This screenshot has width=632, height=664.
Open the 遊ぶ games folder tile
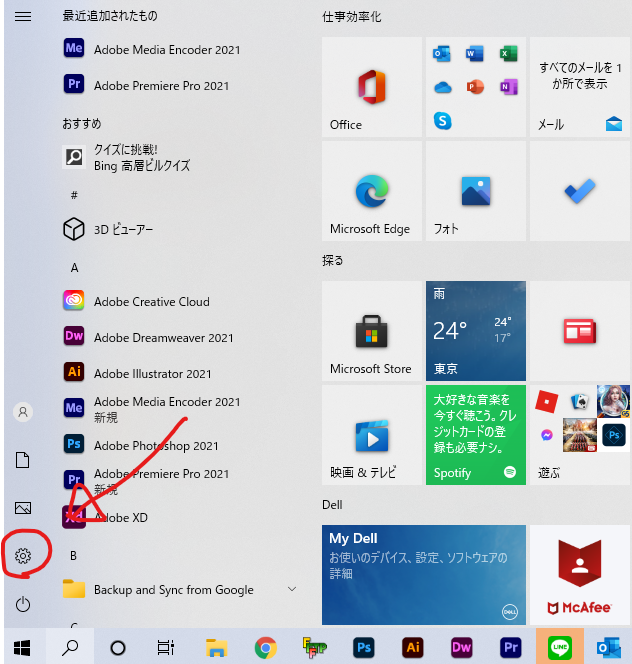coord(579,435)
